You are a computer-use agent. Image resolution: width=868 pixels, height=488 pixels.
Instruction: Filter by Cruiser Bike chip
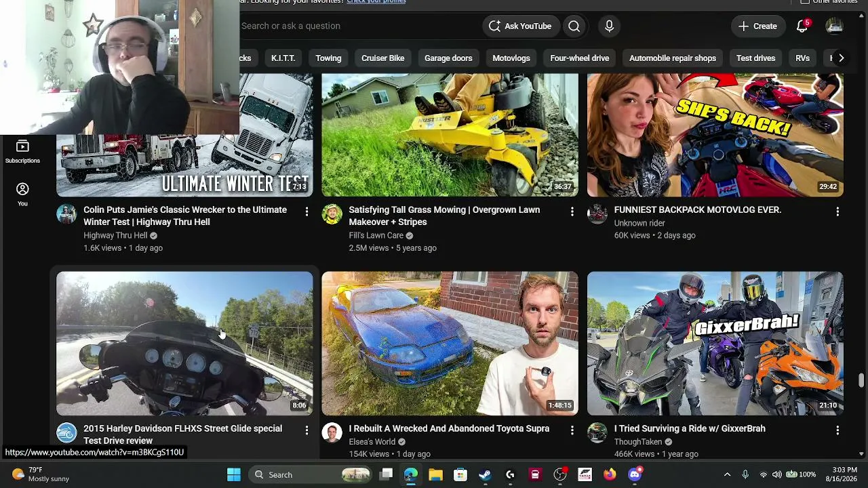382,58
